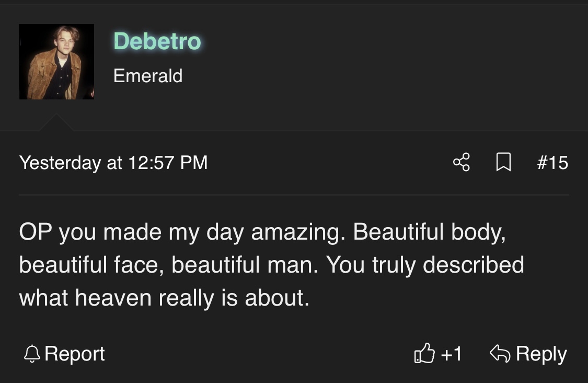Click the Emerald user rank label
The width and height of the screenshot is (588, 383).
[x=148, y=76]
